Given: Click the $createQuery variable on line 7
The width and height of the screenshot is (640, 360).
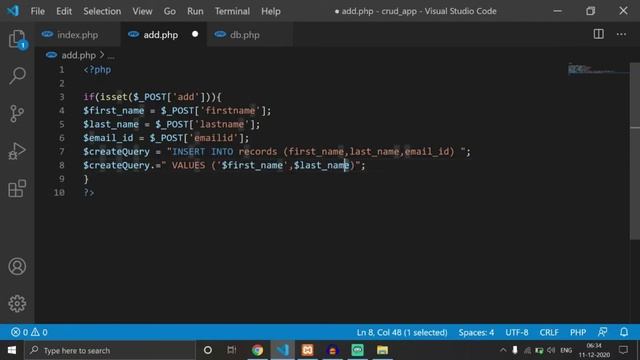Looking at the screenshot, I should [116, 151].
